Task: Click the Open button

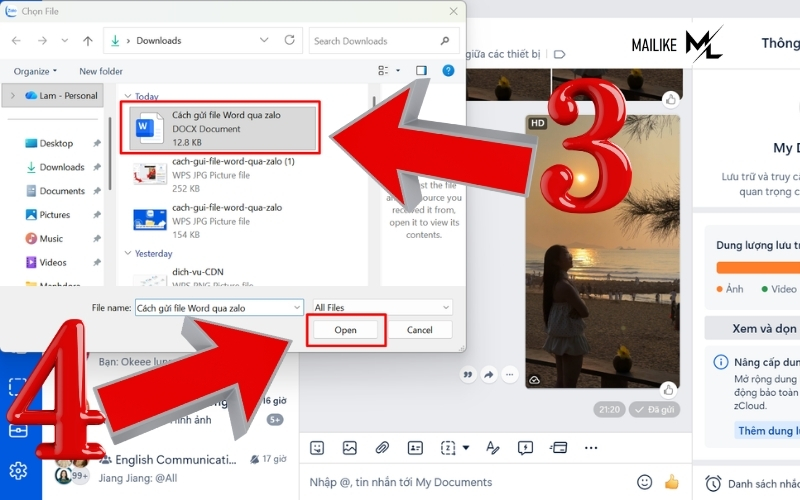Action: tap(345, 330)
